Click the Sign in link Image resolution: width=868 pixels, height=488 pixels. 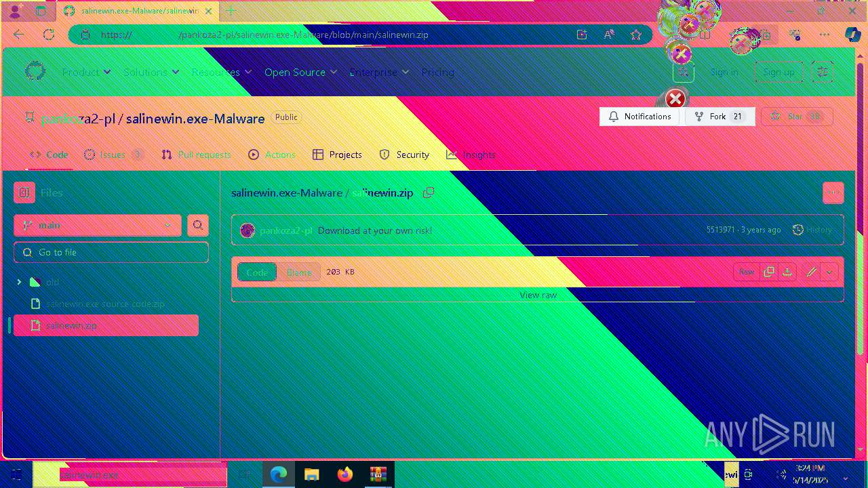(724, 72)
